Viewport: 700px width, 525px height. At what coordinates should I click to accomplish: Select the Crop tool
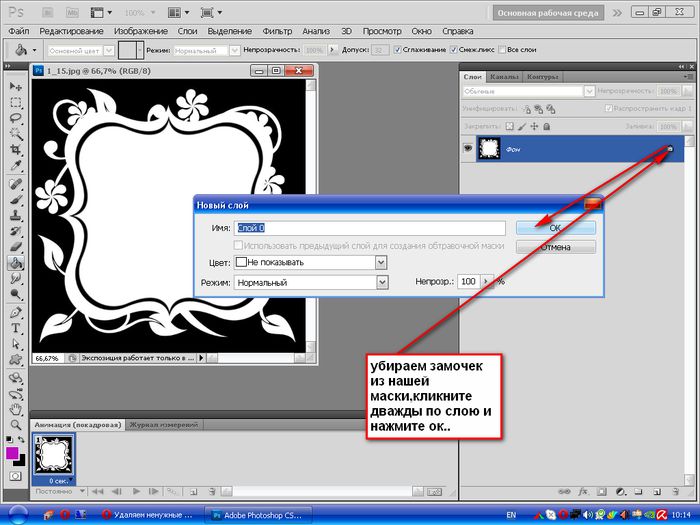(x=16, y=151)
